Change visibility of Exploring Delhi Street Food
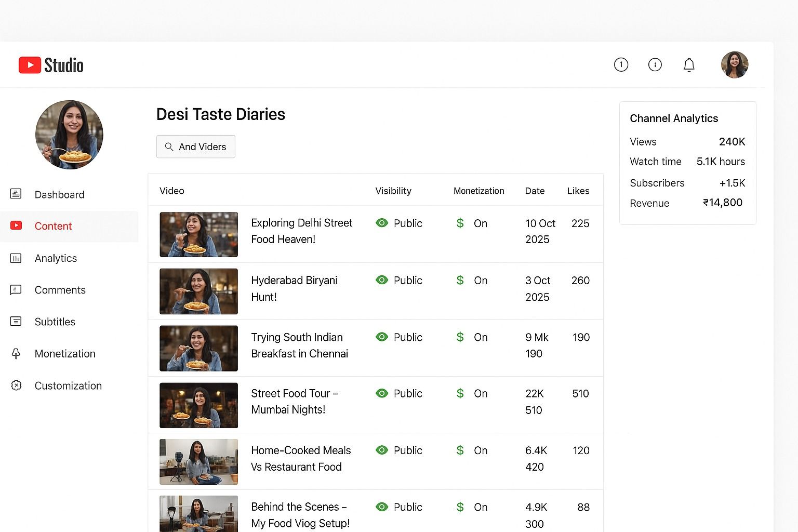The height and width of the screenshot is (532, 798). (382, 223)
